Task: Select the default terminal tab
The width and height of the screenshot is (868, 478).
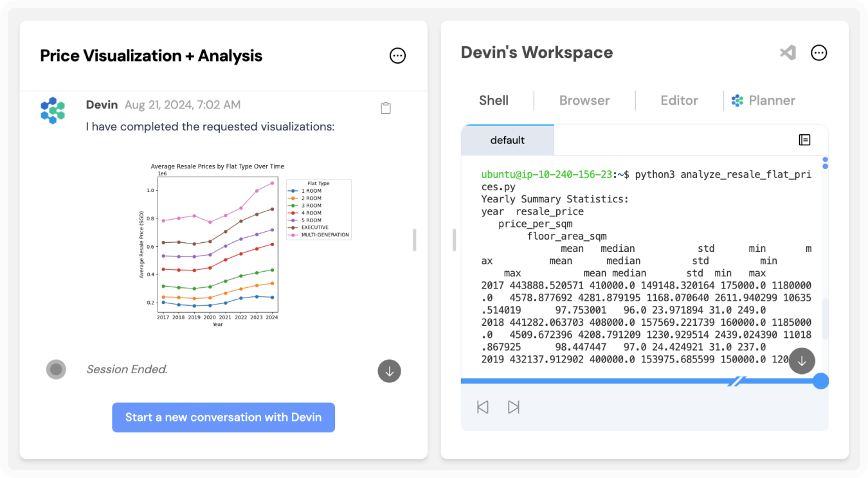Action: (508, 139)
